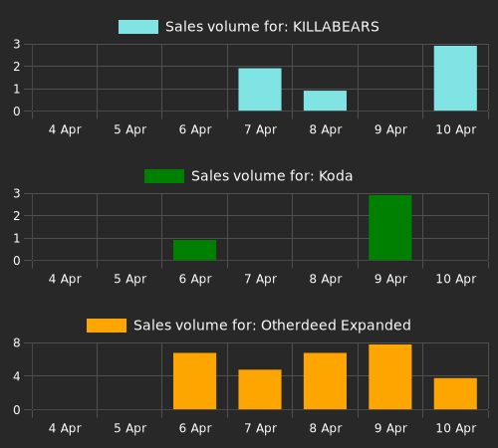This screenshot has height=448, width=498.
Task: Select the Otherdeed Expanded bar for 6 Apr
Action: pyautogui.click(x=194, y=381)
